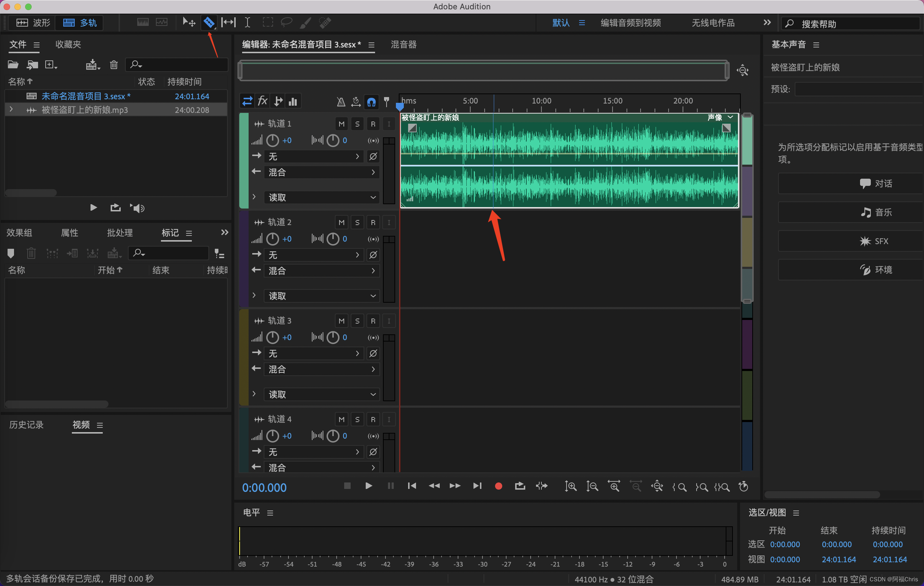Click the 搜索帮助 search help field
924x586 pixels.
[x=851, y=24]
